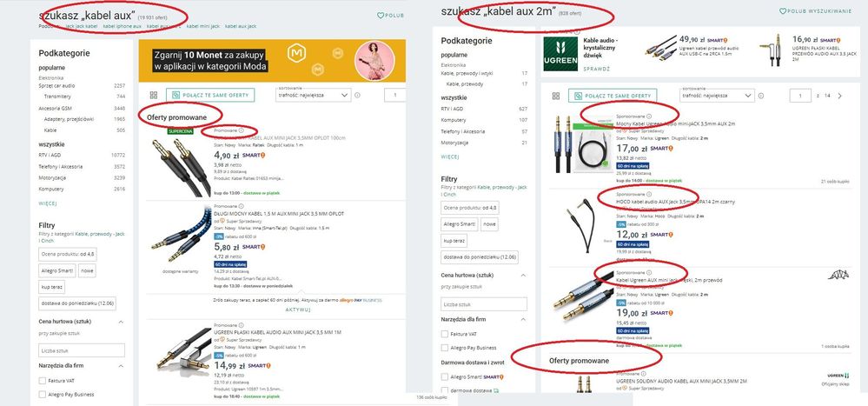
Task: Click the grid view icon in right listing
Action: (556, 96)
